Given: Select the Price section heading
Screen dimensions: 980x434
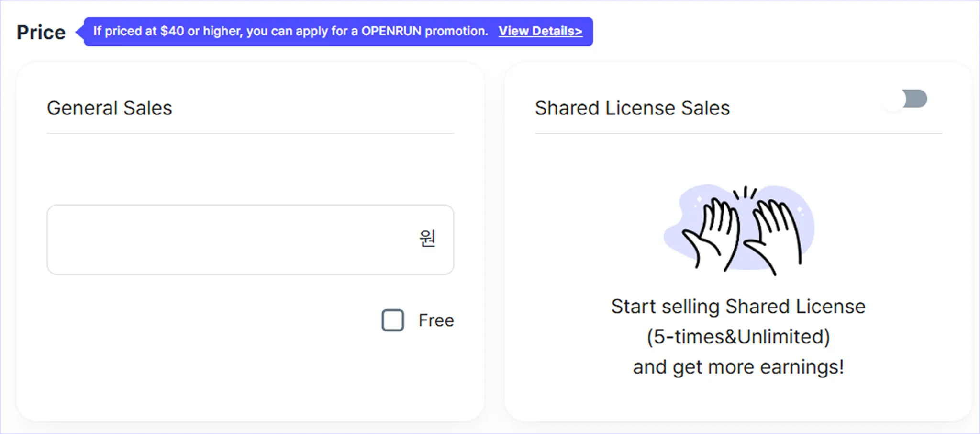Looking at the screenshot, I should 41,32.
